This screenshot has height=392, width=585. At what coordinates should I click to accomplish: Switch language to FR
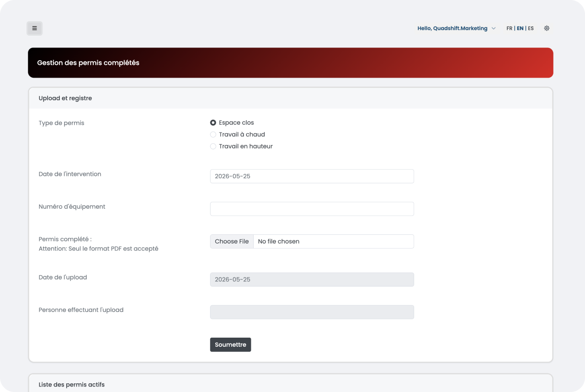point(509,28)
